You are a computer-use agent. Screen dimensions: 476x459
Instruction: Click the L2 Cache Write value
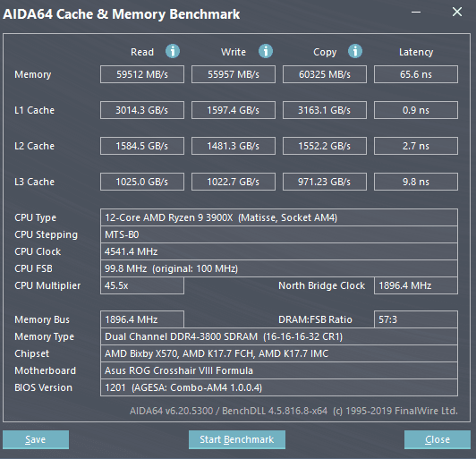coord(234,146)
